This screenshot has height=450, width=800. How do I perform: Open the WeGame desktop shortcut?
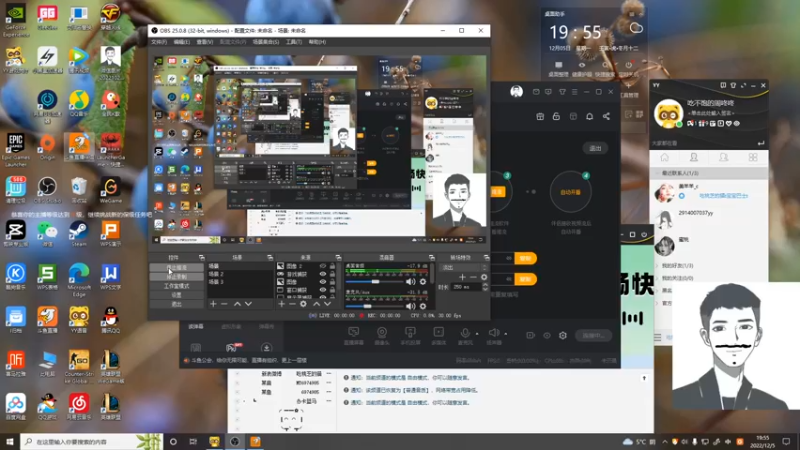point(110,190)
